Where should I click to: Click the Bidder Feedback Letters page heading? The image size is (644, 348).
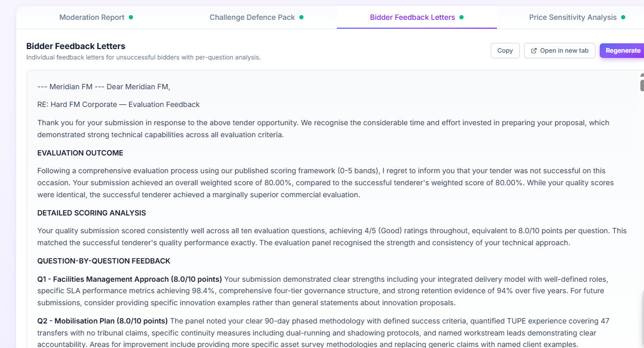[76, 46]
